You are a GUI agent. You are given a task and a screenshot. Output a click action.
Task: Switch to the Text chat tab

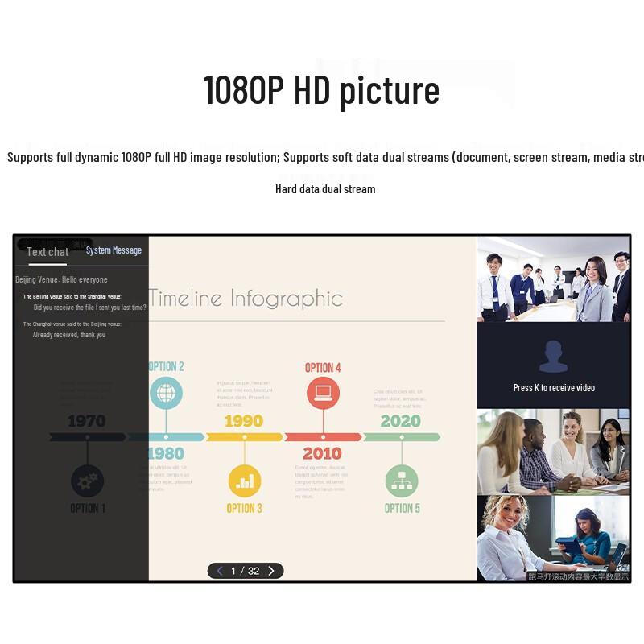click(47, 252)
